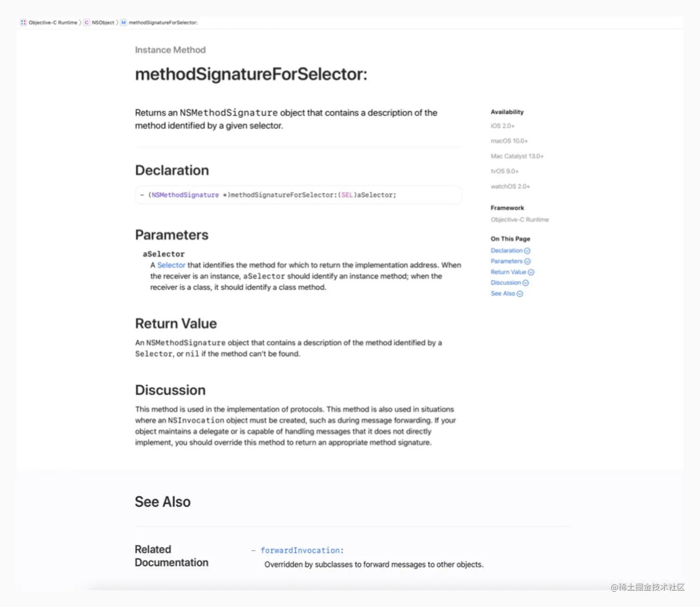Click the On This Page sidebar heading
700x607 pixels.
[x=510, y=239]
